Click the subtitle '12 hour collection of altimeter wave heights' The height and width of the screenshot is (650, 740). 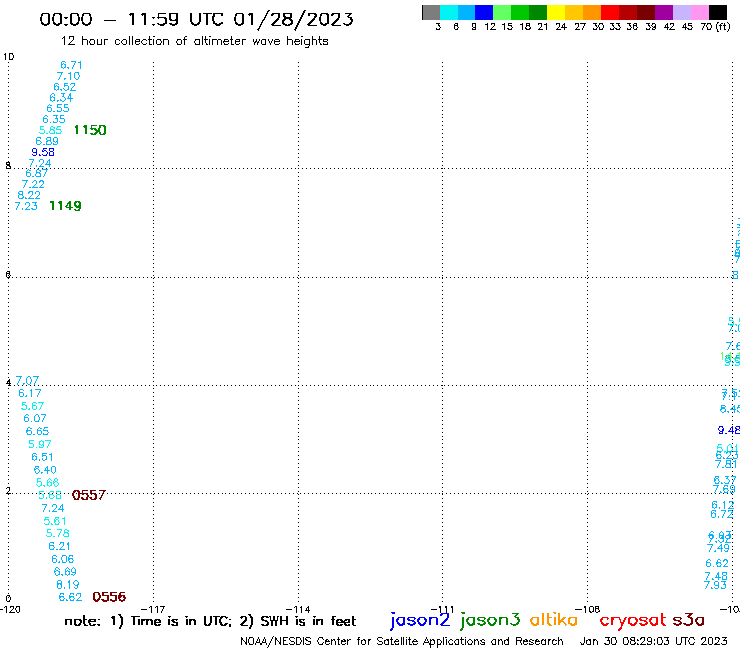[x=194, y=41]
